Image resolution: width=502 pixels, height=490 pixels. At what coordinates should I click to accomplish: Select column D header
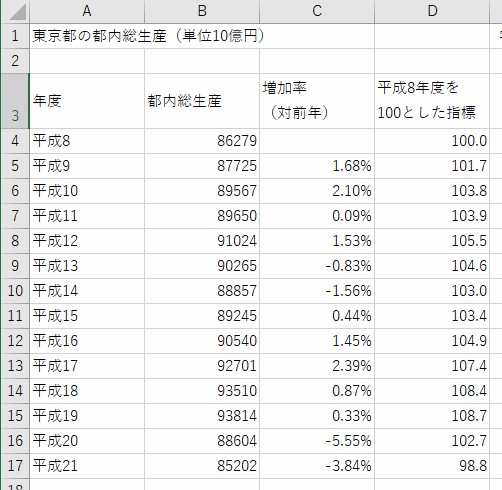pyautogui.click(x=432, y=11)
